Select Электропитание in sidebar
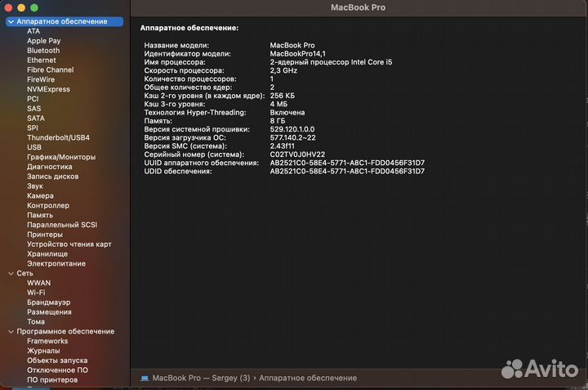588x390 pixels. pyautogui.click(x=56, y=264)
